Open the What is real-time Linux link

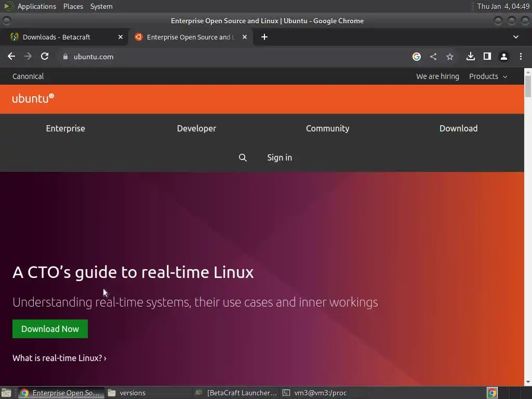tap(59, 358)
